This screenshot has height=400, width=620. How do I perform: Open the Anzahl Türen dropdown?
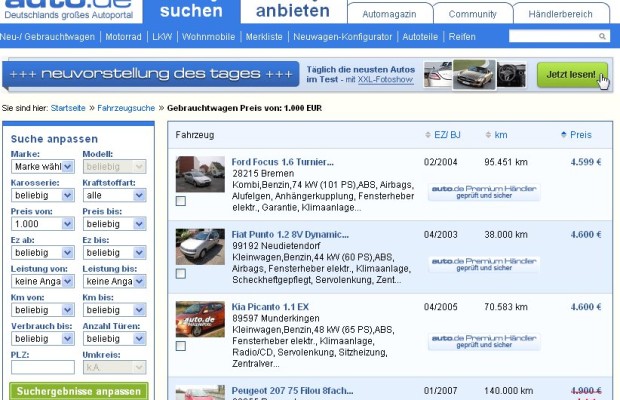(114, 339)
